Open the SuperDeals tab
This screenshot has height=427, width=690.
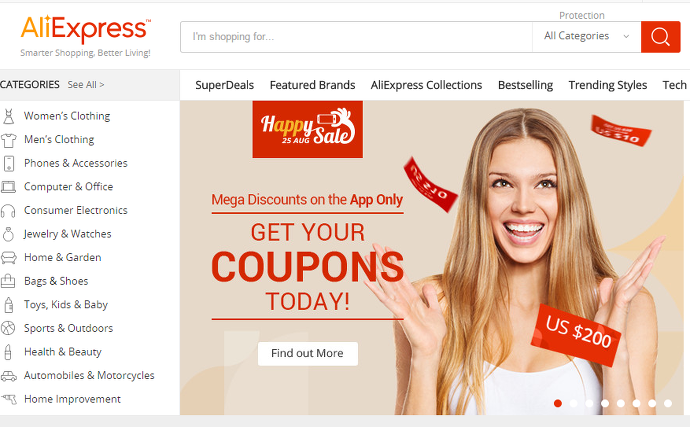click(x=224, y=85)
